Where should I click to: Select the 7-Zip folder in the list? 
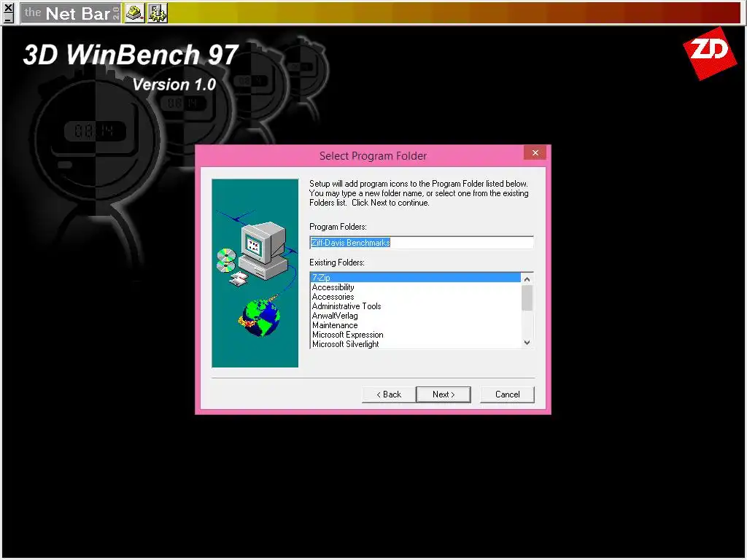point(415,278)
